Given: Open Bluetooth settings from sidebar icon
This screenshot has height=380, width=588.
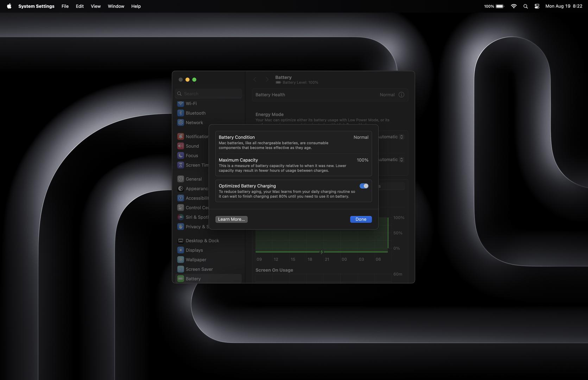Looking at the screenshot, I should coord(181,113).
